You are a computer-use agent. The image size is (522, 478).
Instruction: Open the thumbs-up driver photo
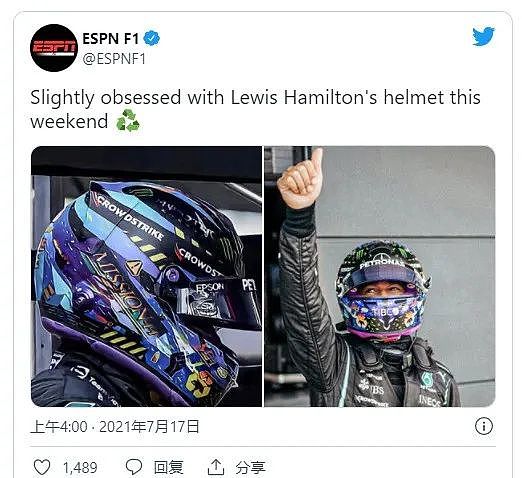[x=380, y=276]
